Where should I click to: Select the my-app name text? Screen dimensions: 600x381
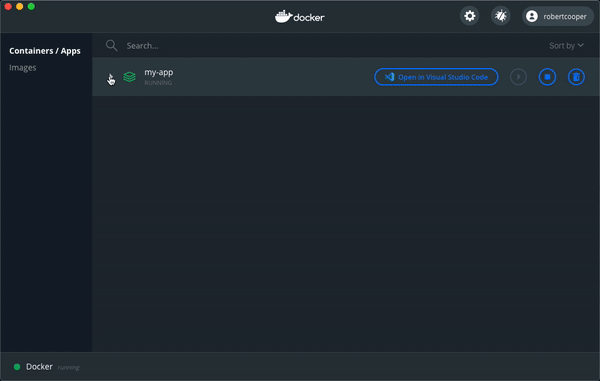click(x=158, y=72)
